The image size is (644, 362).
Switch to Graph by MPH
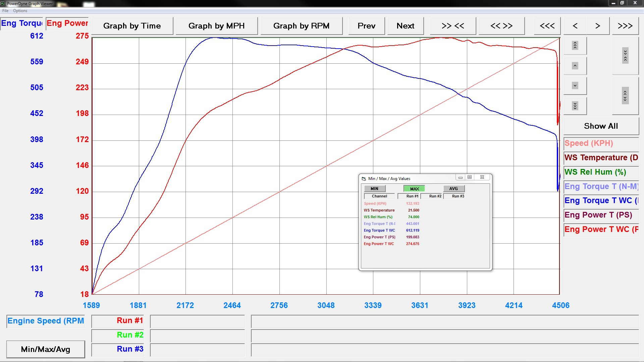[217, 26]
